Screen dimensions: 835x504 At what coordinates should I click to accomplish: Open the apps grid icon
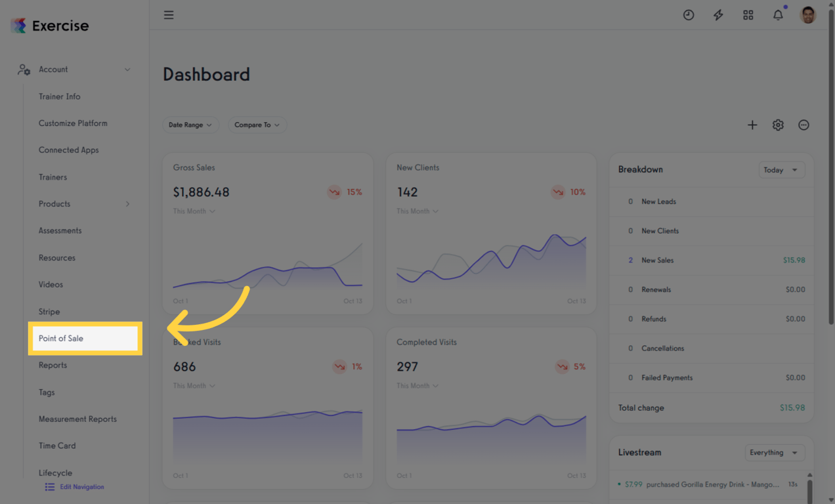point(748,15)
